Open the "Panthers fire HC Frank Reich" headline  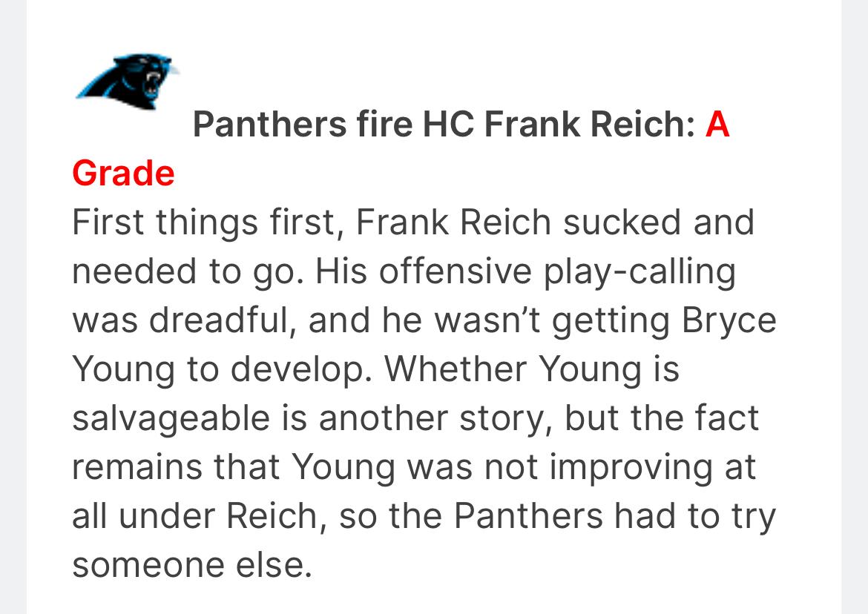pos(441,125)
